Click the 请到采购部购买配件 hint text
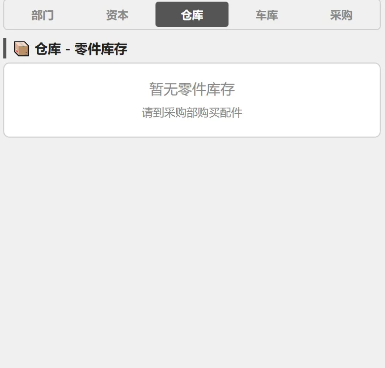Image resolution: width=385 pixels, height=368 pixels. [x=192, y=113]
